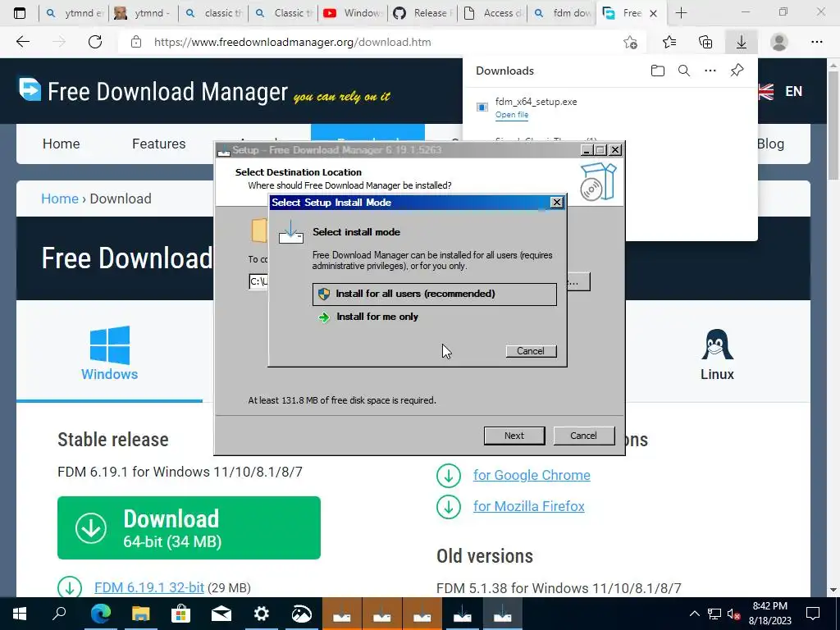Click Next in the Setup window
The width and height of the screenshot is (840, 630).
(x=514, y=436)
